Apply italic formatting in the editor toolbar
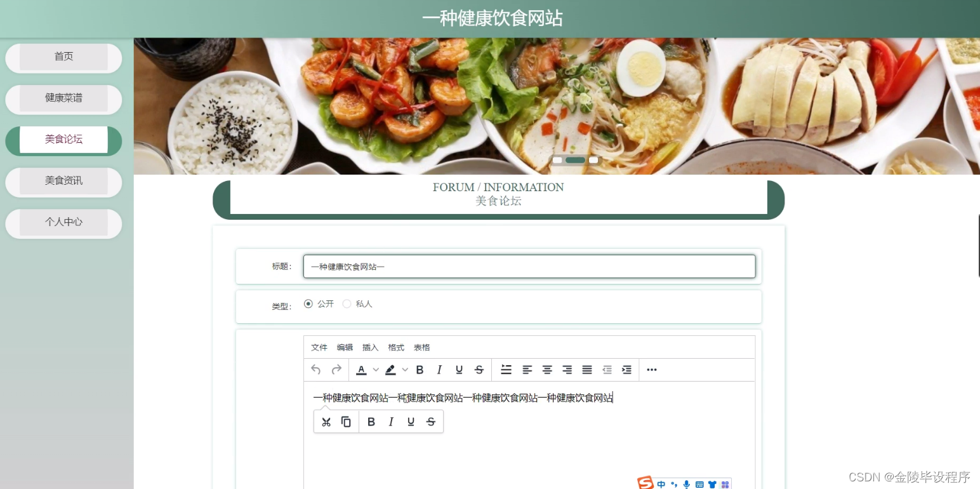The image size is (980, 489). click(439, 370)
